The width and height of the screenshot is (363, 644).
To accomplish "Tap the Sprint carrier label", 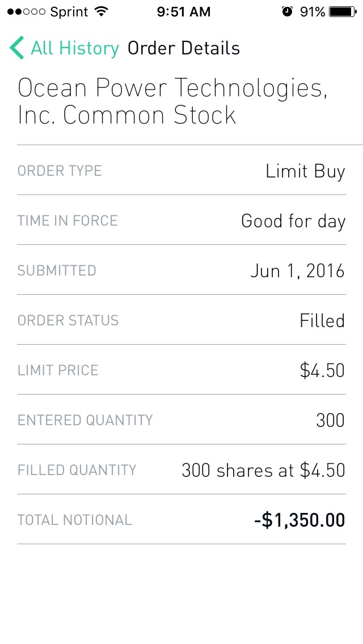I will coord(69,12).
